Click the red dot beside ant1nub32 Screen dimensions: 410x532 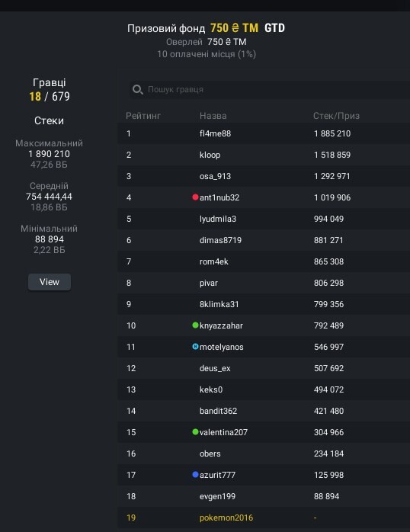(195, 197)
